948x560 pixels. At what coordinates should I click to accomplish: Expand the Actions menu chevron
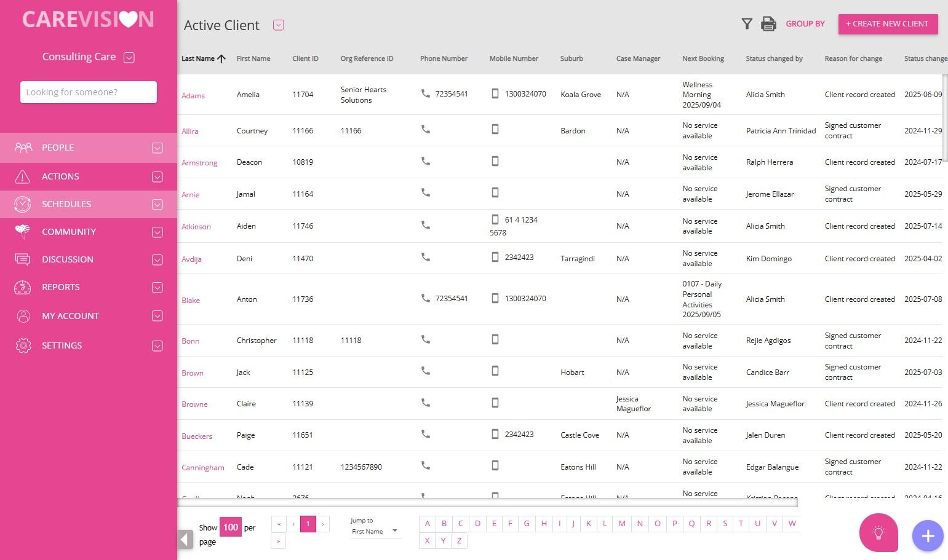click(157, 177)
